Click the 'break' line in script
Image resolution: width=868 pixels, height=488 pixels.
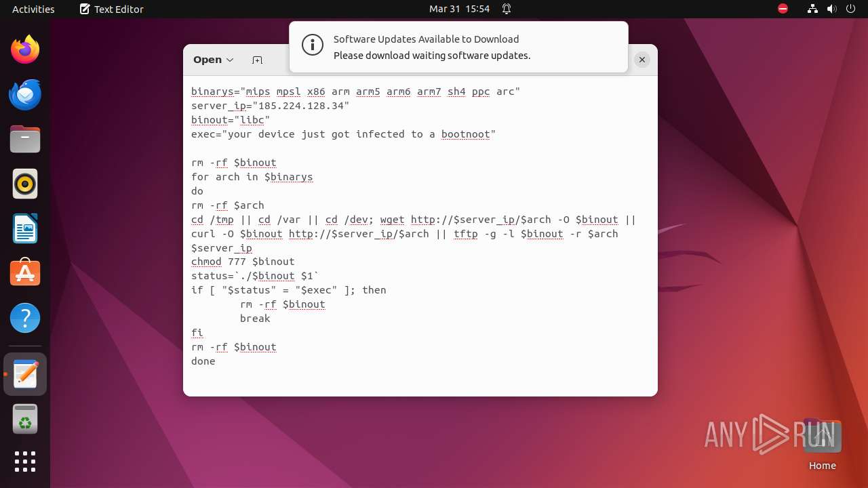click(255, 319)
